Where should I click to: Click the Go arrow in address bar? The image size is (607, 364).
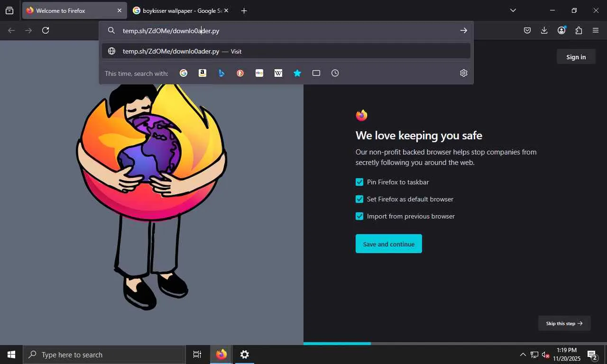click(463, 30)
